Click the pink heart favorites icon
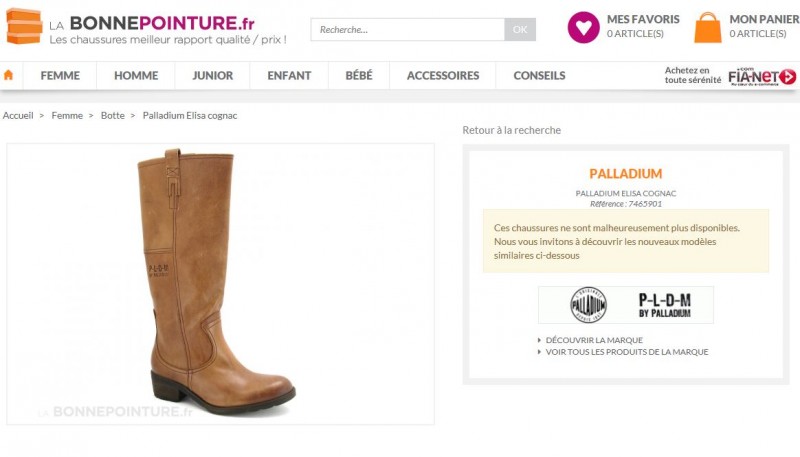The image size is (800, 457). (x=583, y=27)
